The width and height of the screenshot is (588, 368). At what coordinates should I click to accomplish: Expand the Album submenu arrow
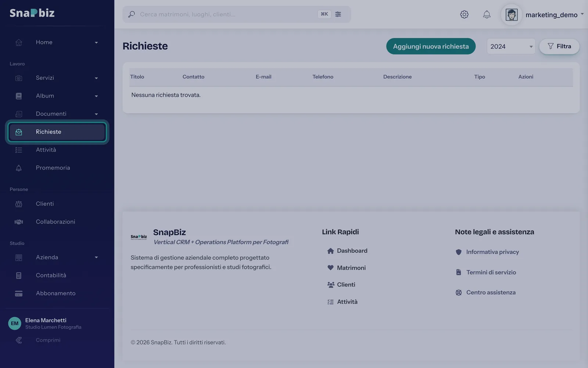[x=96, y=96]
